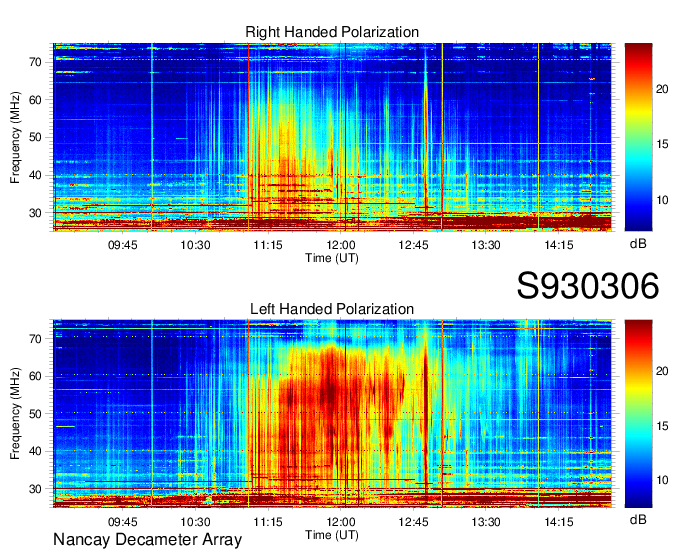This screenshot has width=680, height=552.
Task: Click the 09:45 time tick of Left Handed plot
Action: pyautogui.click(x=122, y=522)
